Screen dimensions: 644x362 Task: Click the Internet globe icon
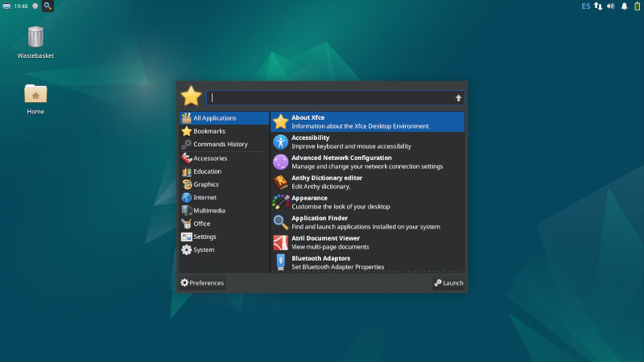point(187,197)
